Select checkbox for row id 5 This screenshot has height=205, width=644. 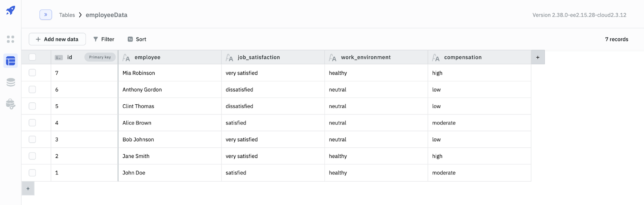(x=32, y=106)
